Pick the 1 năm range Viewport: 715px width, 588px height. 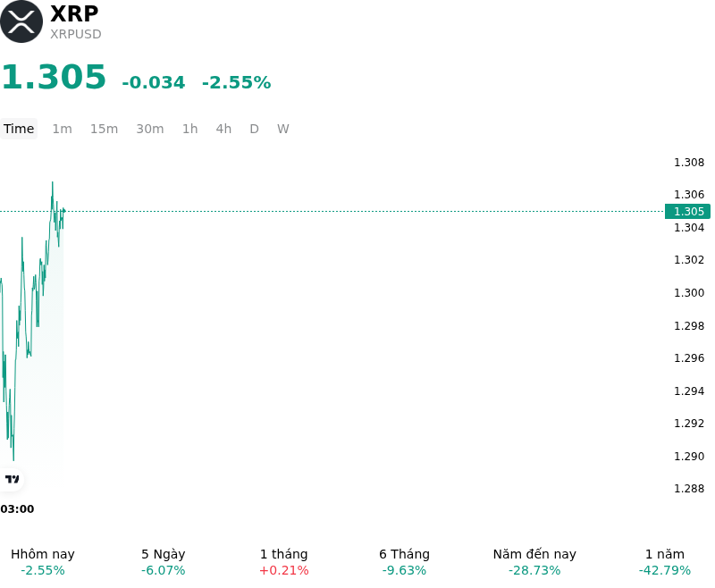tap(665, 562)
